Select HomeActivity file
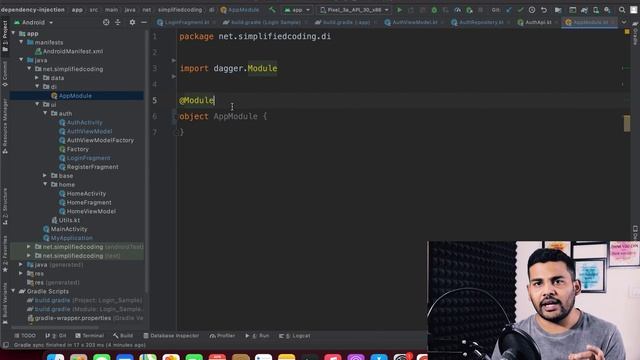The image size is (640, 360). coord(82,193)
